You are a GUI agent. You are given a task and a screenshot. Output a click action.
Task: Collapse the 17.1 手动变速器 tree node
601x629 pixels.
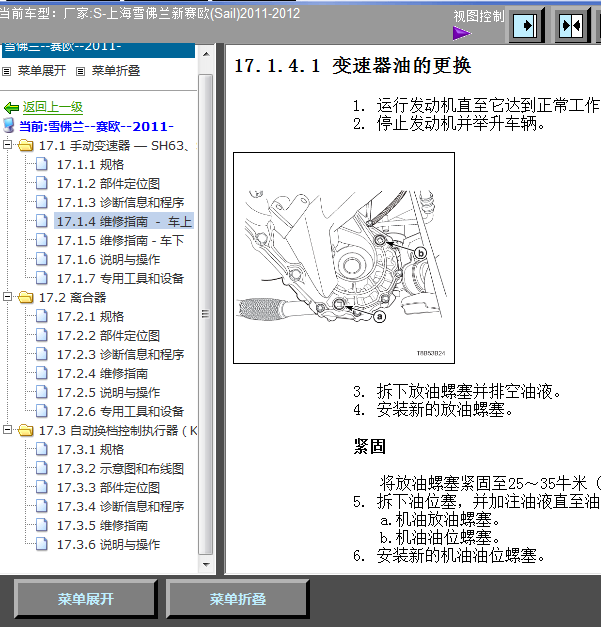coord(7,144)
